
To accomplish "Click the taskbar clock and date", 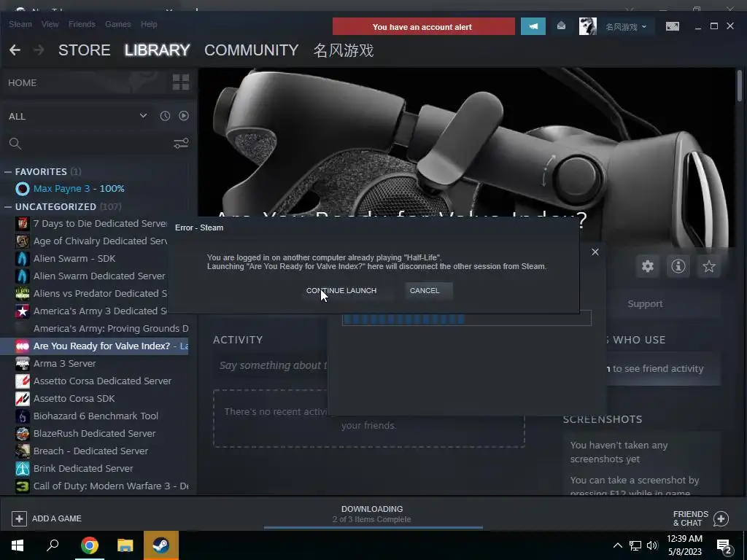I will (684, 545).
